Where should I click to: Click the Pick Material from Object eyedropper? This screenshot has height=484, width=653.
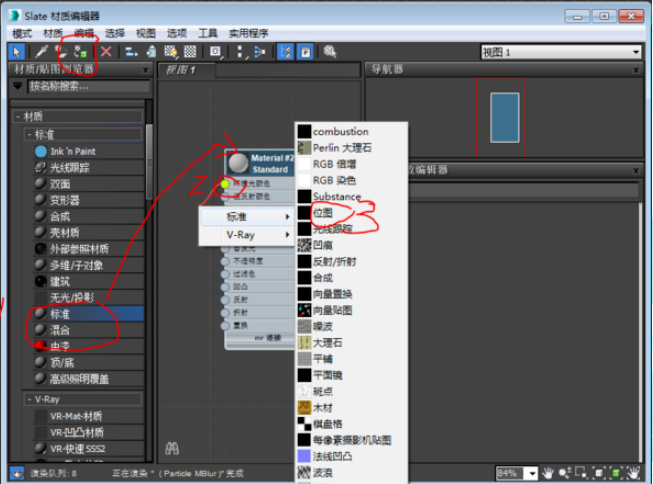click(41, 52)
